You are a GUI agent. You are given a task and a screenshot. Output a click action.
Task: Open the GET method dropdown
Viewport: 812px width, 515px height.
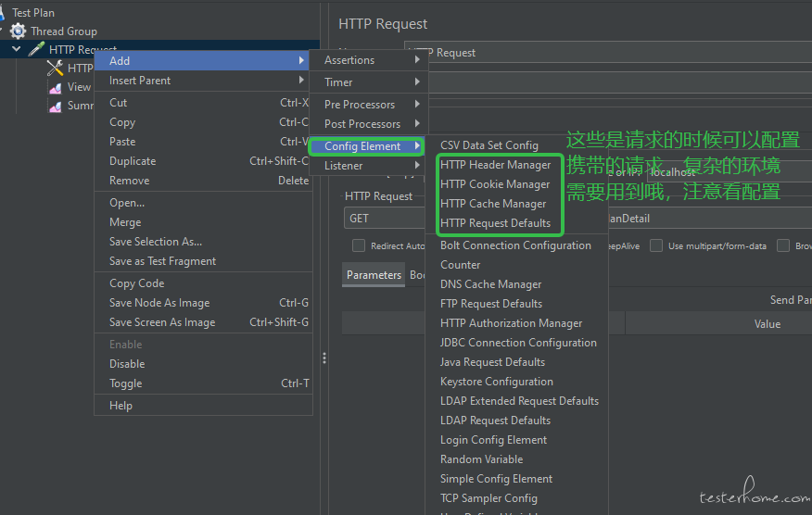385,219
